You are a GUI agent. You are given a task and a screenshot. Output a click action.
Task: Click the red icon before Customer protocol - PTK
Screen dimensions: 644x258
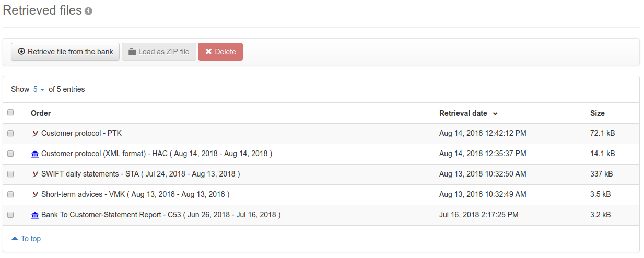tap(34, 133)
